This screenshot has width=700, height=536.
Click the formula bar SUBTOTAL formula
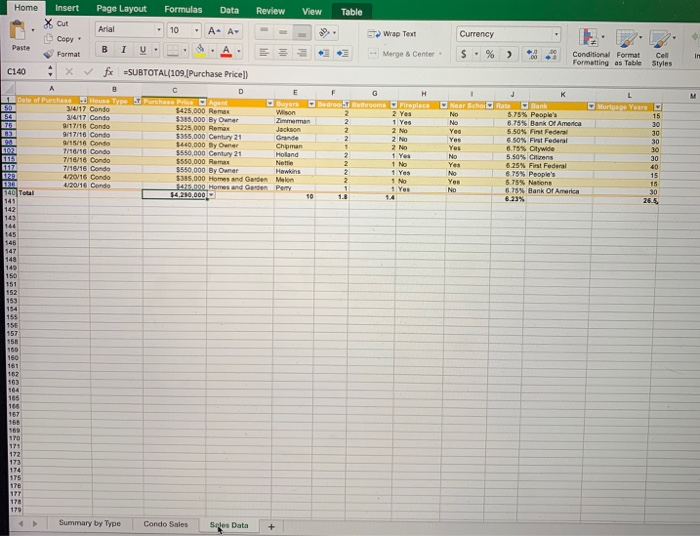coord(186,74)
